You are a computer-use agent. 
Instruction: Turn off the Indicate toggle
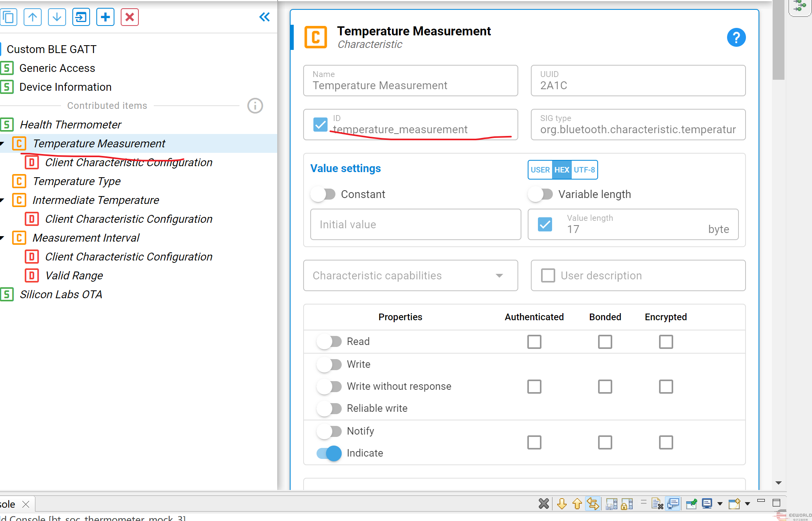pyautogui.click(x=329, y=453)
